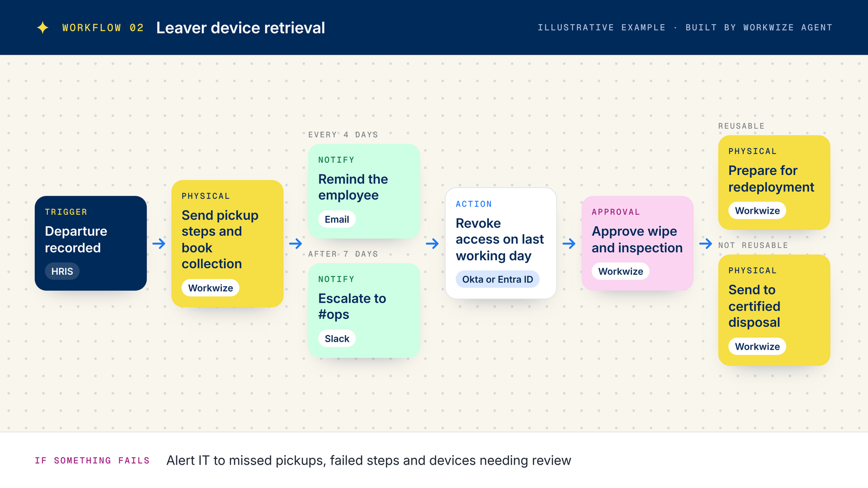Click the EVERY 4 DAYS label
Screen dimensions: 868x488
(x=343, y=134)
